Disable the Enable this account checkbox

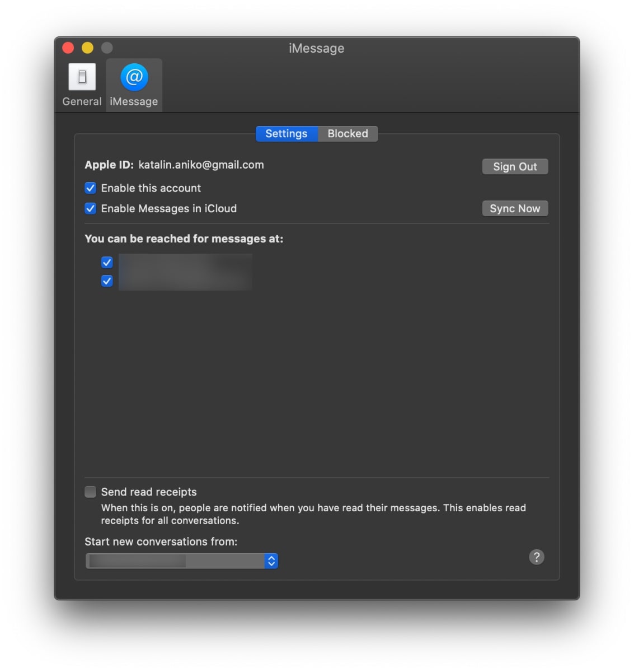[x=91, y=188]
